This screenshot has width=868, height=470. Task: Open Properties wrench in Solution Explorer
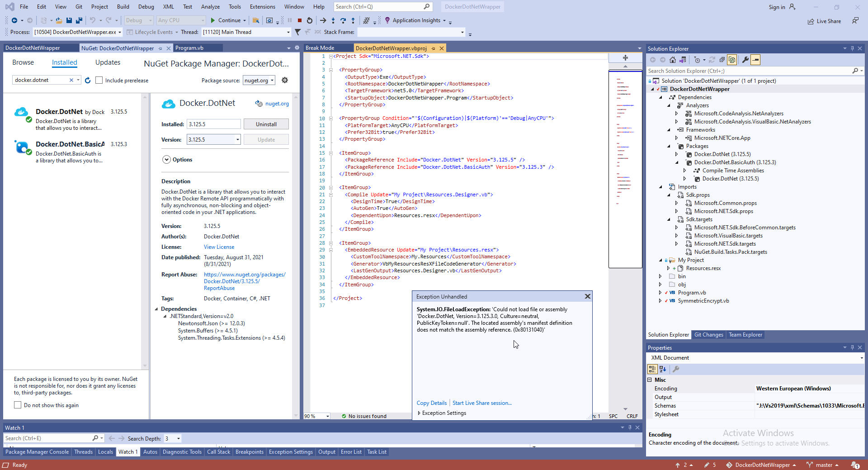(745, 60)
